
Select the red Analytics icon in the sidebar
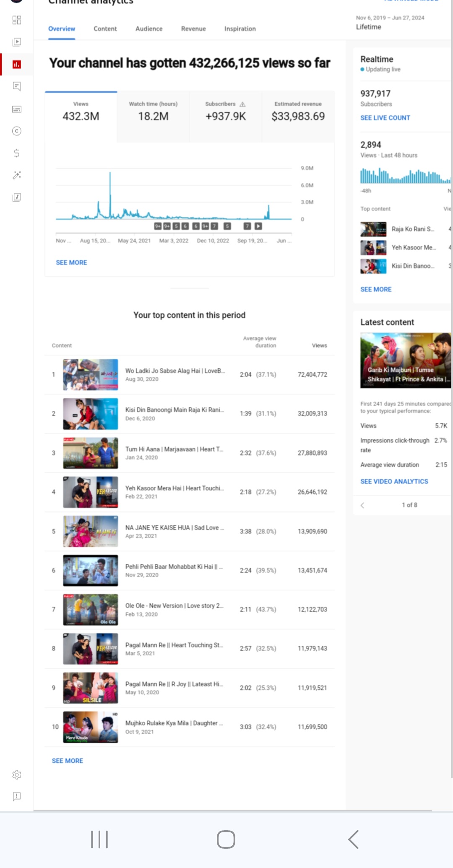pos(17,64)
